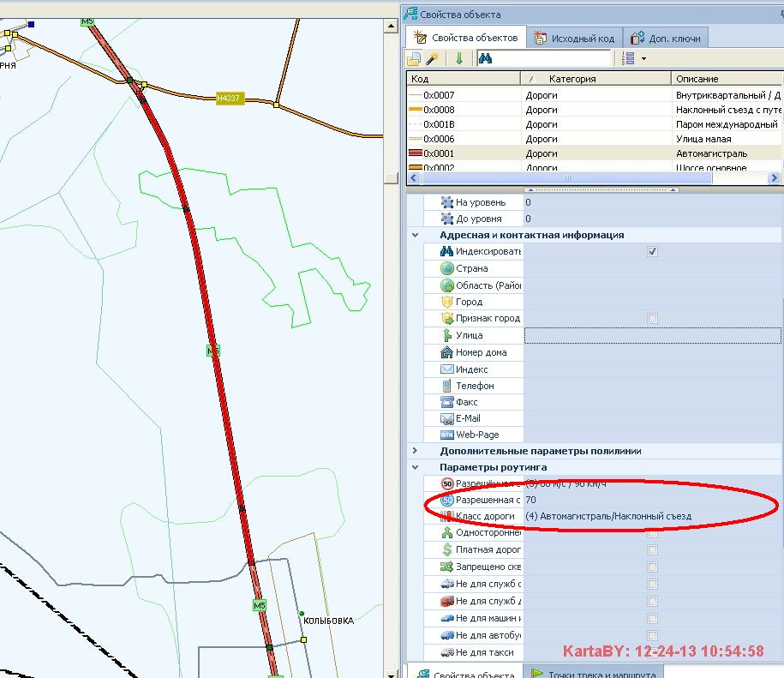Click the Улица value input field
784x678 pixels.
point(651,335)
